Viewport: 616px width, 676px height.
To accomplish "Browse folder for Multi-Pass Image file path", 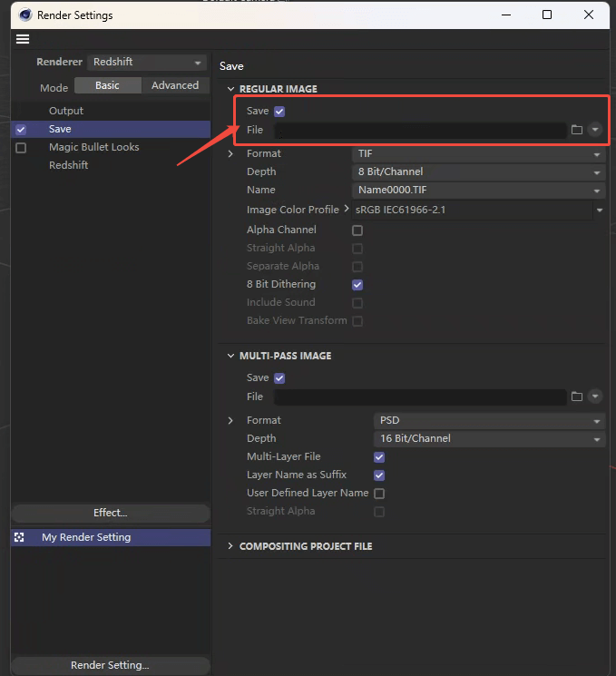I will click(x=577, y=397).
